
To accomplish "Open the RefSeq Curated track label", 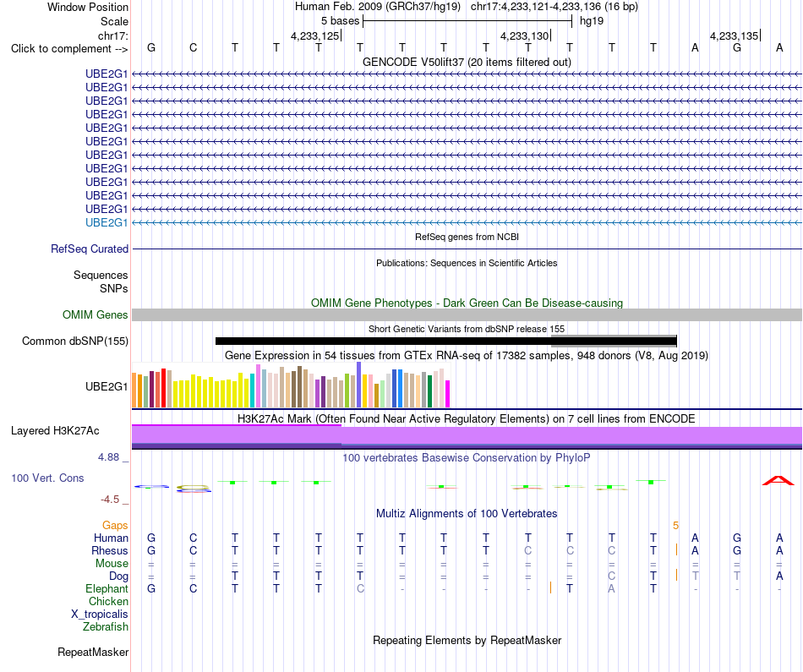I will [x=89, y=249].
